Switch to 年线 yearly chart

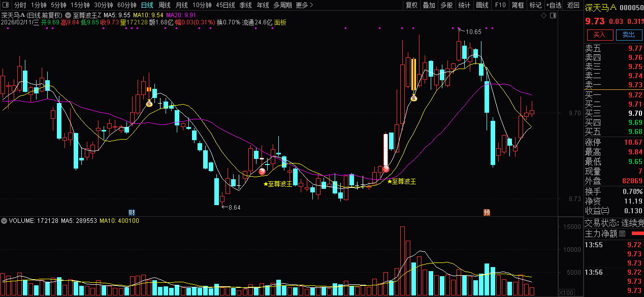coord(263,5)
